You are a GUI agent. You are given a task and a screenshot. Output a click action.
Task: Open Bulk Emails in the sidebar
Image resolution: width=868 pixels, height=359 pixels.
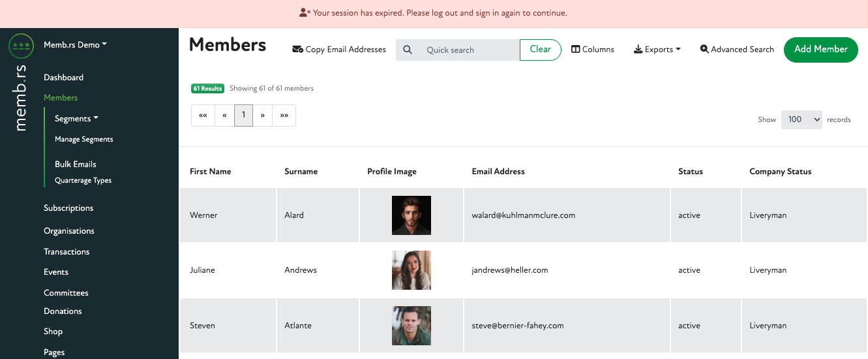[75, 164]
